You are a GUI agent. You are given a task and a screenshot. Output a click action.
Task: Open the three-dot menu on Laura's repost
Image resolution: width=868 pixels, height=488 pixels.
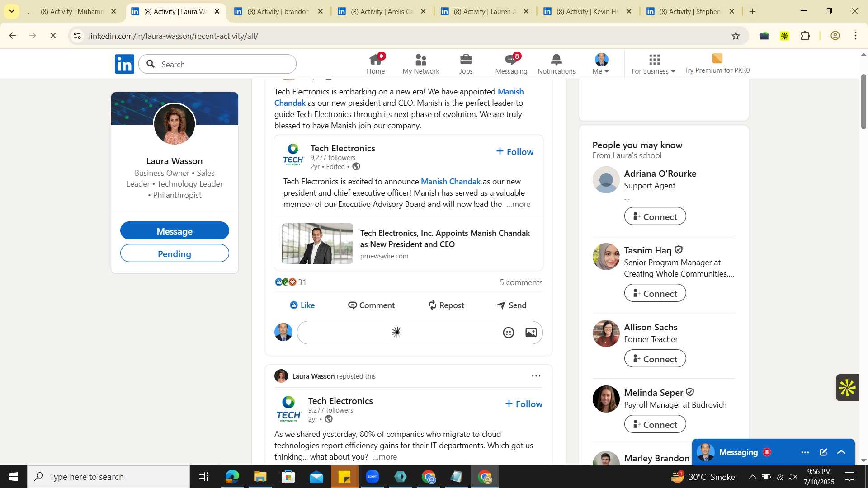pos(536,376)
